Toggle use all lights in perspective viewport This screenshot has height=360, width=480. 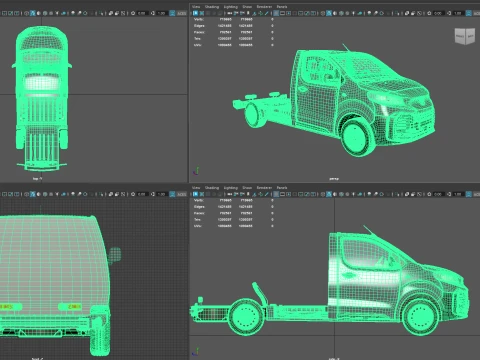353,13
